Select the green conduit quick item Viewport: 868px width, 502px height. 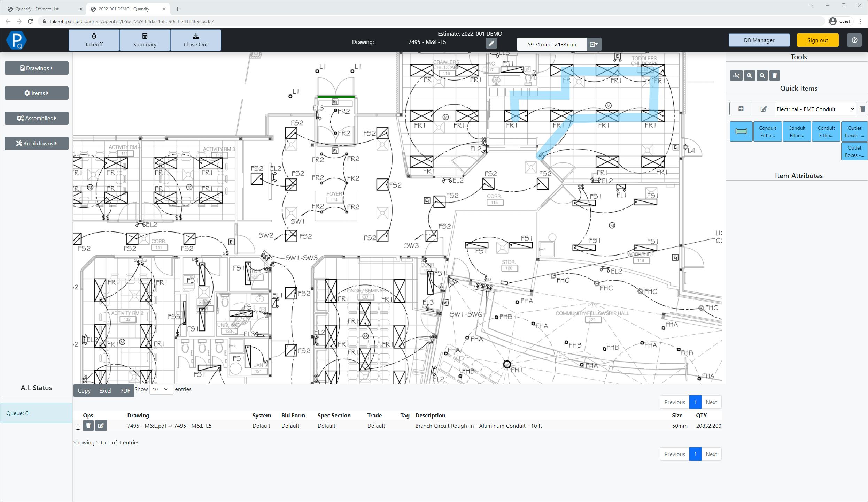click(741, 131)
